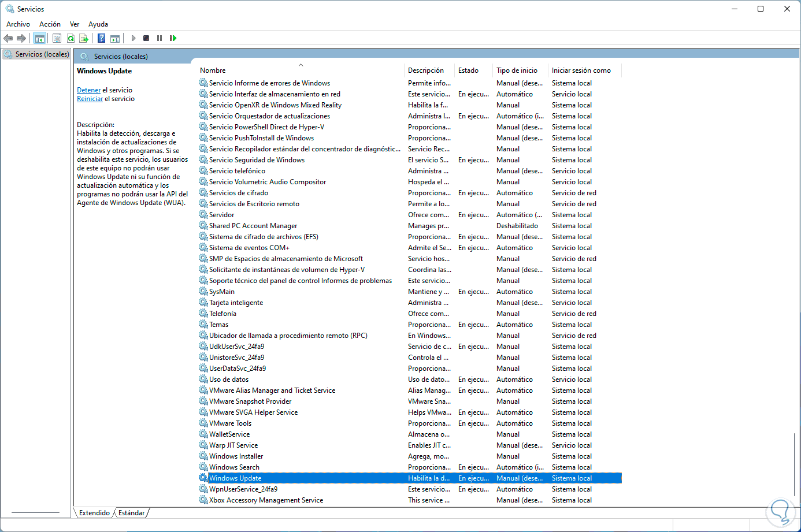The width and height of the screenshot is (801, 532).
Task: Click the gear icon for Servicio telefónico
Action: [x=203, y=171]
